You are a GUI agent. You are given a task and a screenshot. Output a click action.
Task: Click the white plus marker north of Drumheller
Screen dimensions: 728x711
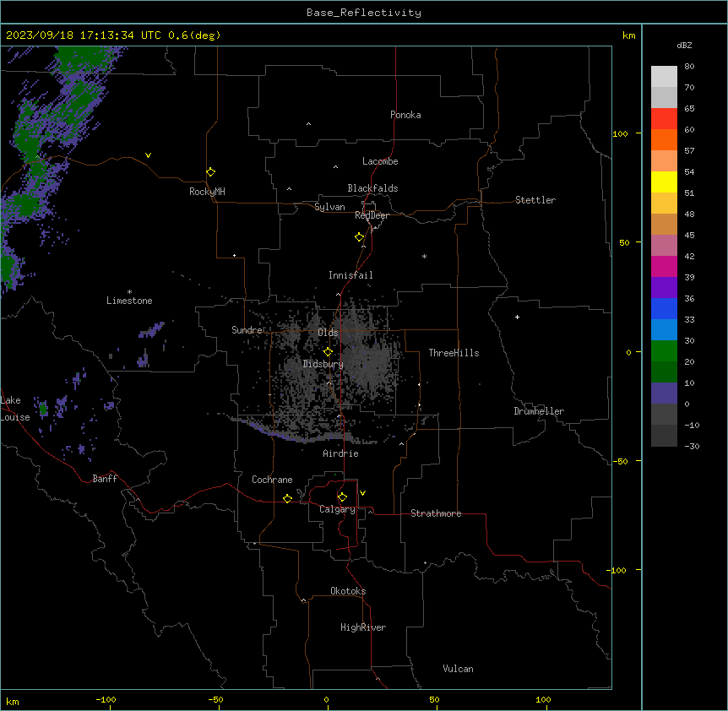pos(517,317)
